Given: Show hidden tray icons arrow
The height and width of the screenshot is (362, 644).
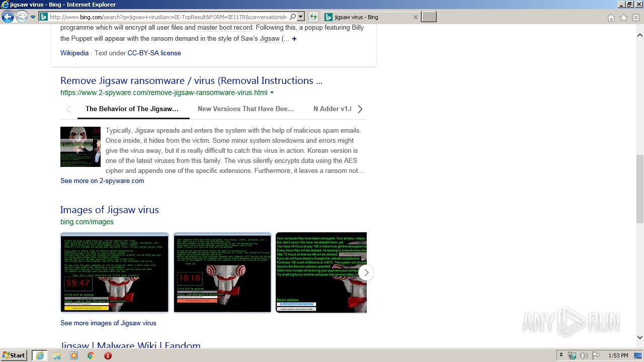Looking at the screenshot, I should point(561,355).
